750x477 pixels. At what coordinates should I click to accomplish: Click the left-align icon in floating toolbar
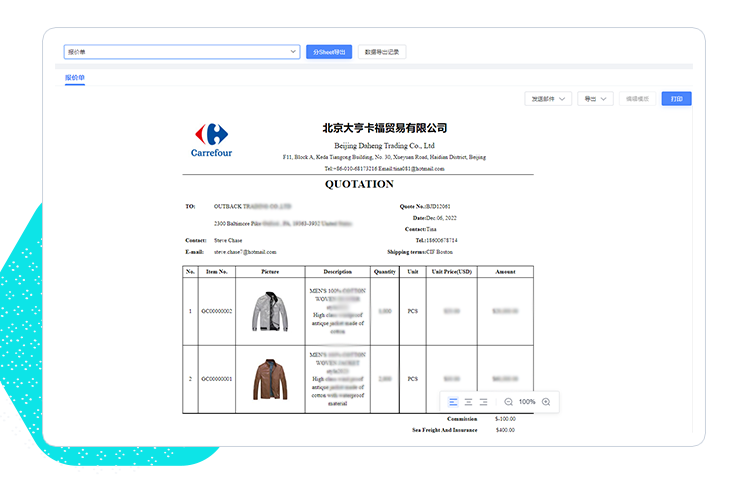coord(453,401)
